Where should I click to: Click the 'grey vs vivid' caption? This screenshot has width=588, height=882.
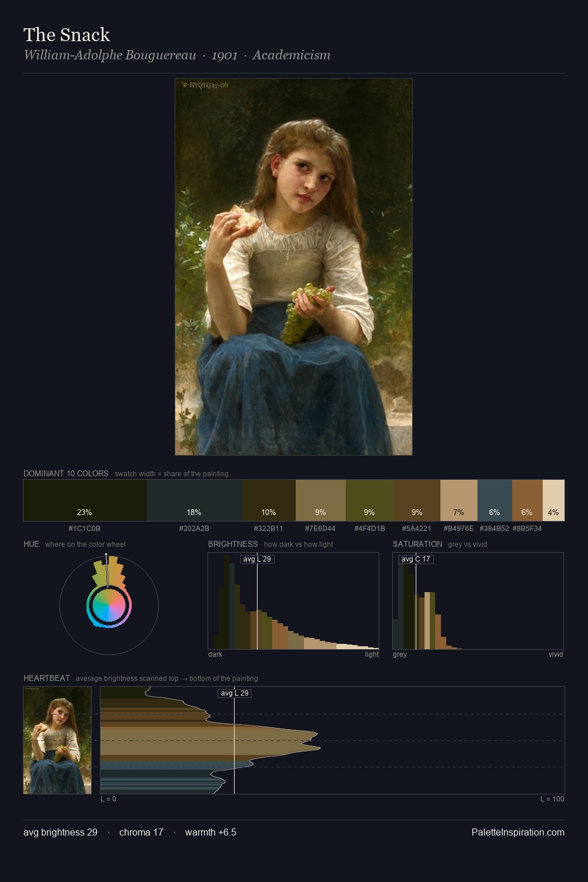[467, 544]
